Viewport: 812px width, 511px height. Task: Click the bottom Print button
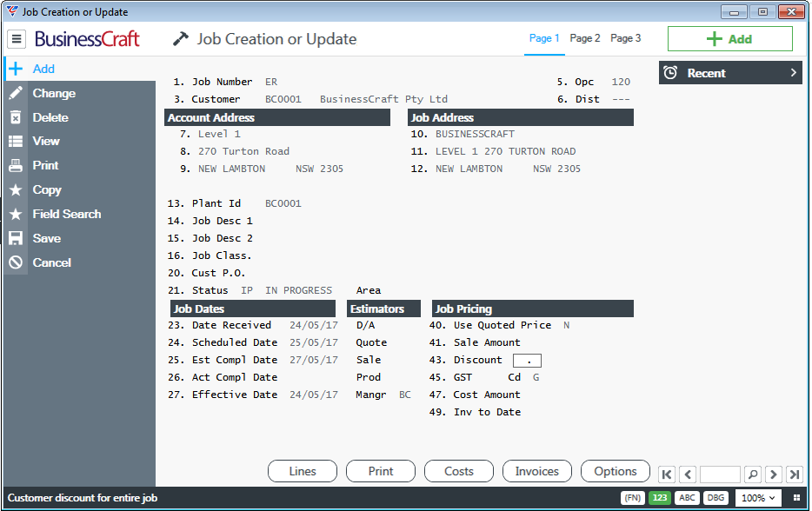381,471
